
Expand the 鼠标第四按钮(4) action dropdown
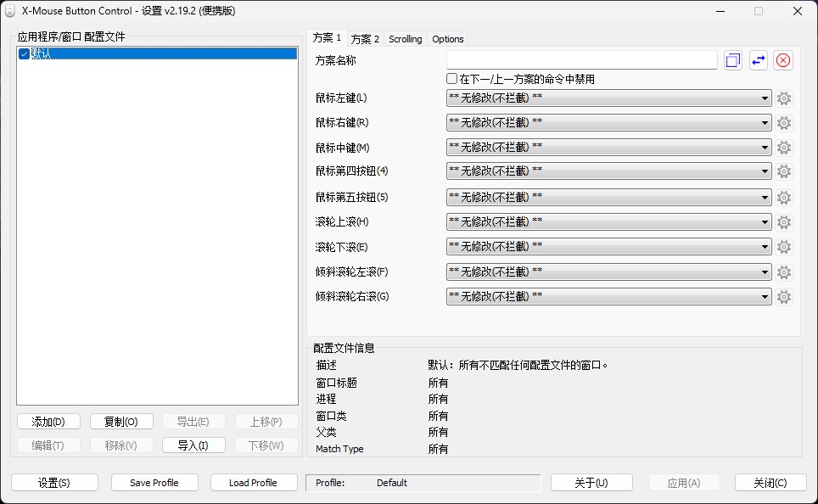tap(608, 171)
